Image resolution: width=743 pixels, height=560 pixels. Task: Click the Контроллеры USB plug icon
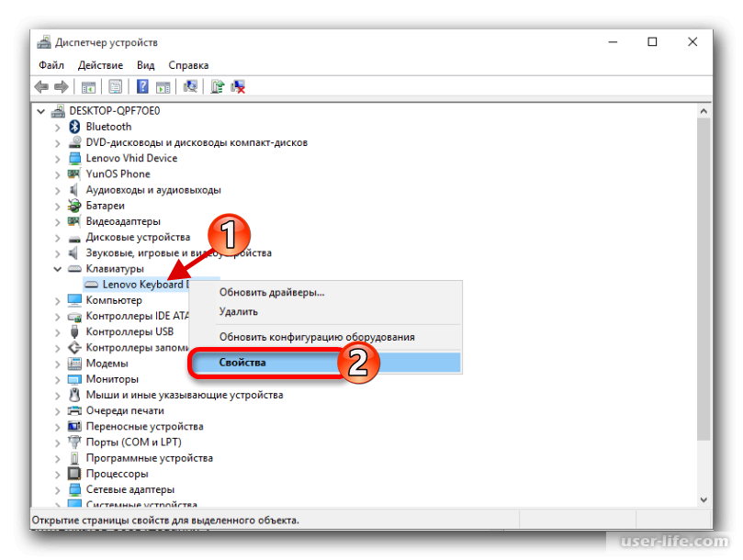(74, 331)
